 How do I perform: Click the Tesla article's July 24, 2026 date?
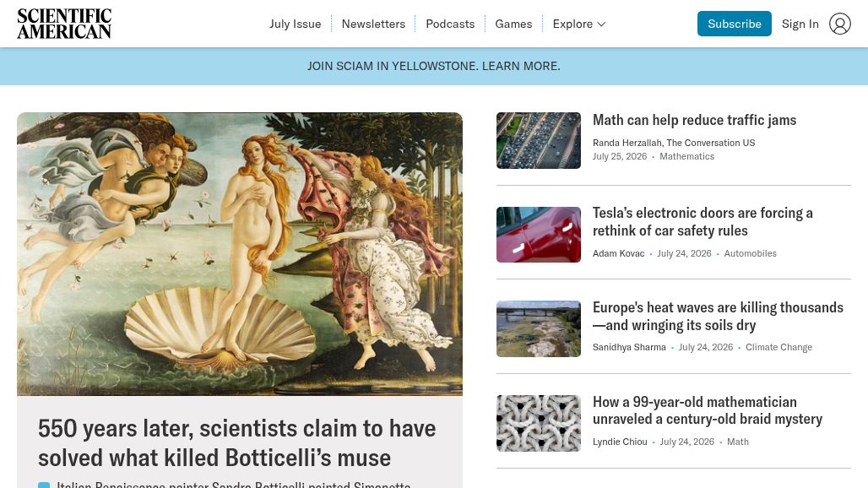click(x=684, y=253)
